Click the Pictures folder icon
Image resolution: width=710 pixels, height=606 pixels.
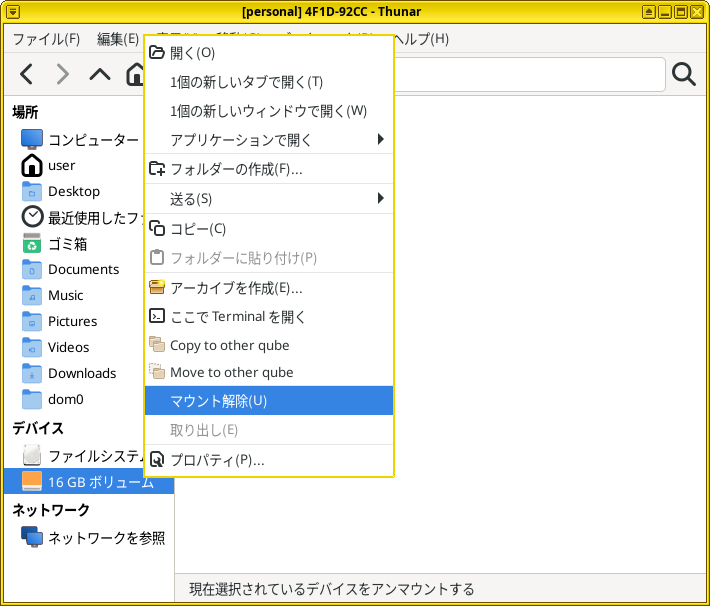[x=32, y=322]
